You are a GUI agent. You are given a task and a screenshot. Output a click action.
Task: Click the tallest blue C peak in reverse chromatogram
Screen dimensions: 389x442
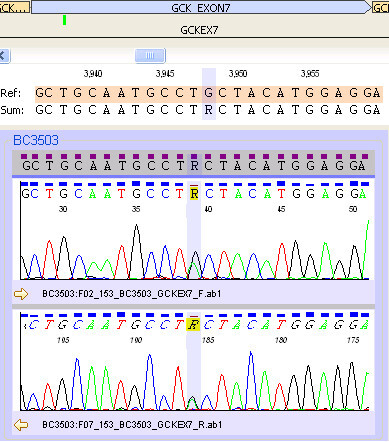click(x=251, y=380)
